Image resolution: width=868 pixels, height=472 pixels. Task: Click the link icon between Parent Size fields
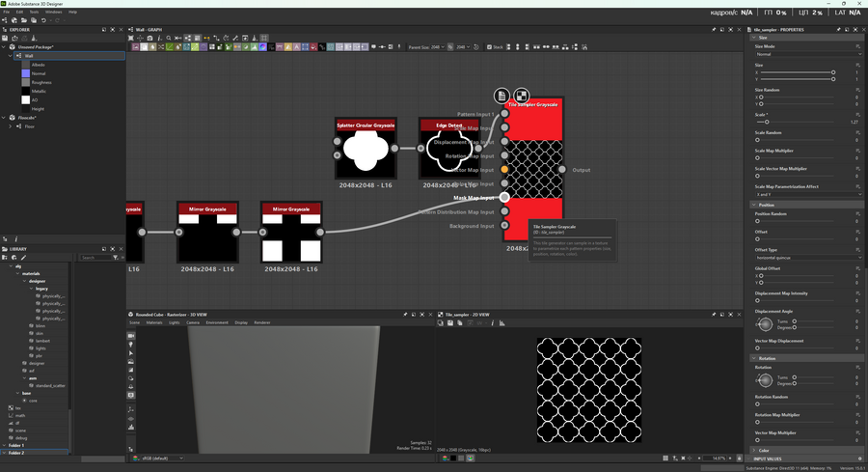[x=450, y=46]
